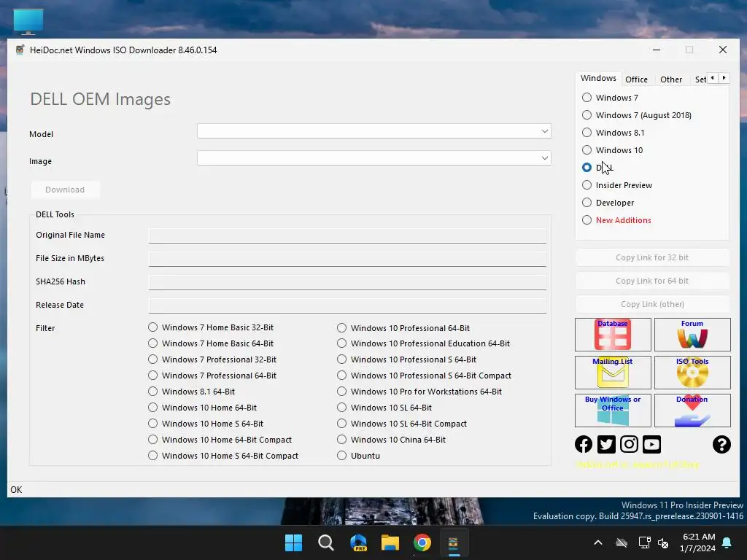Visit the Twitter page icon
The width and height of the screenshot is (747, 560).
click(606, 444)
